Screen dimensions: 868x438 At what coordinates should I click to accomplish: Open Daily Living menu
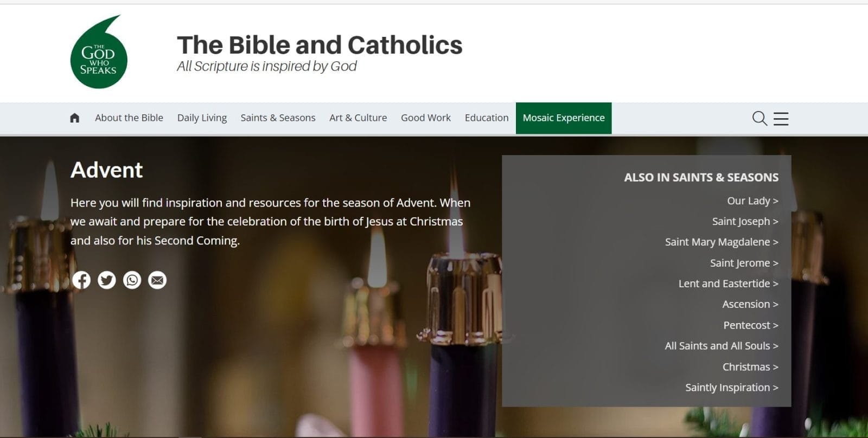pos(202,118)
